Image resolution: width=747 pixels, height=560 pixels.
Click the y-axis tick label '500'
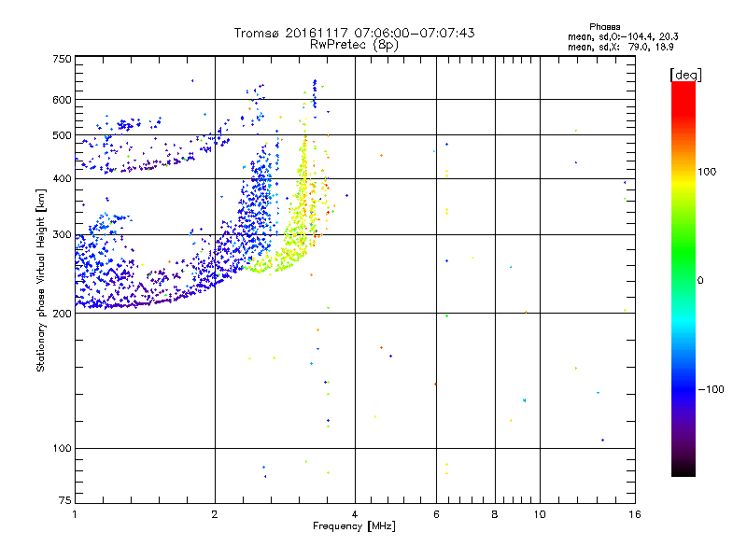(x=62, y=135)
